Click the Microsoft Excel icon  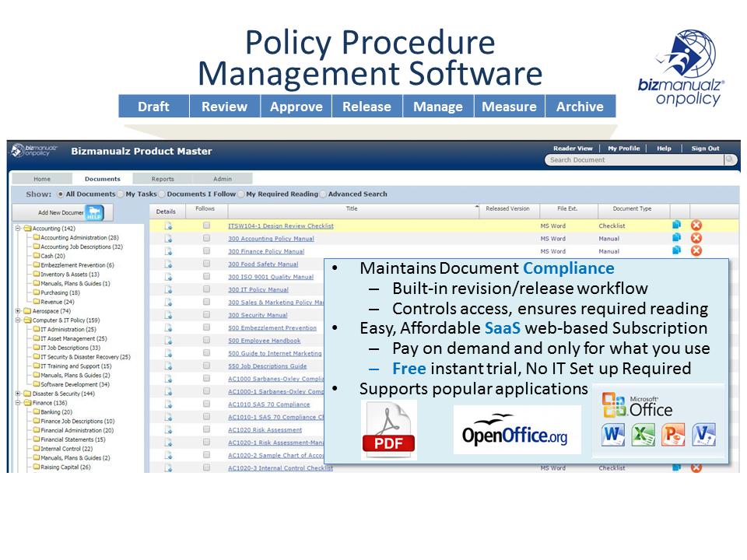(x=644, y=434)
